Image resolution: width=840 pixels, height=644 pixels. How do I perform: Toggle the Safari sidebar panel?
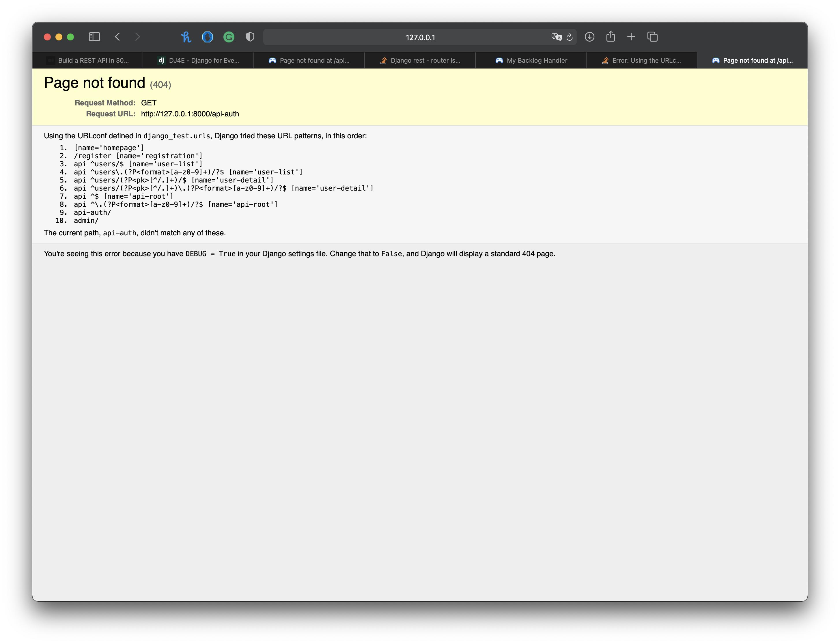(x=94, y=37)
